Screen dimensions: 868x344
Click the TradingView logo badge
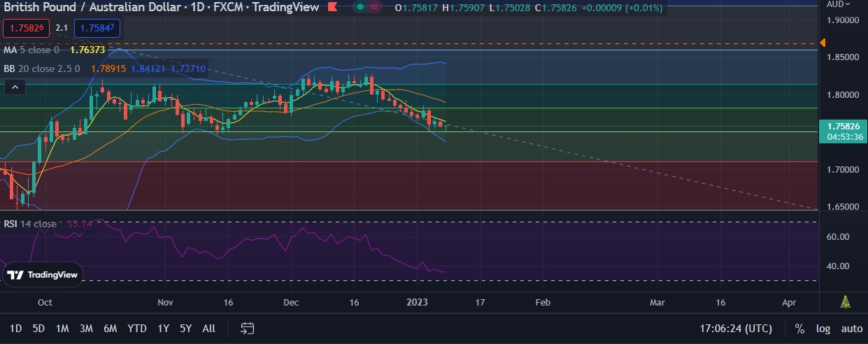click(x=43, y=275)
